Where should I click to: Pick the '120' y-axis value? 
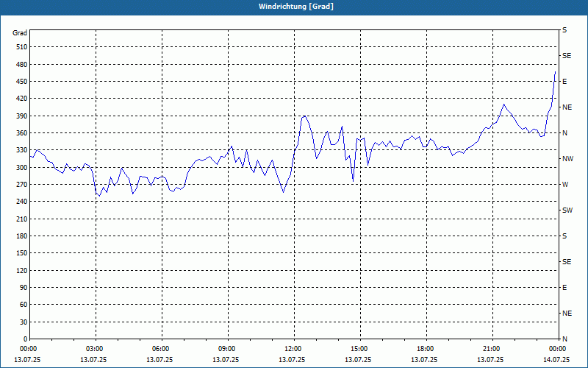[22, 270]
